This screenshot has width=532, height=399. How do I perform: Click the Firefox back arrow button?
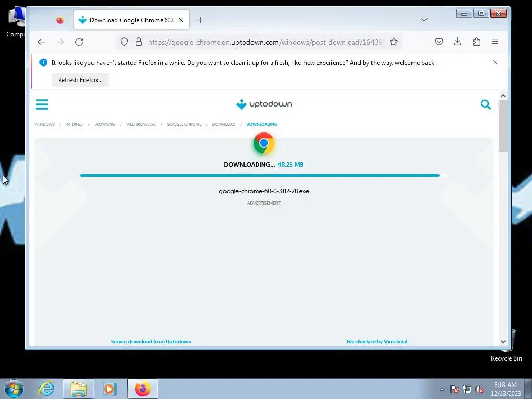coord(42,42)
